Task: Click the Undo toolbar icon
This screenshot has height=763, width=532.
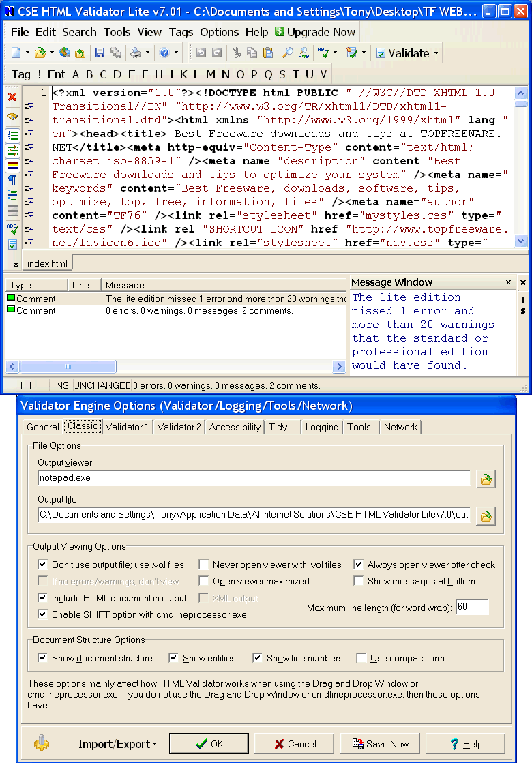Action: click(x=201, y=53)
